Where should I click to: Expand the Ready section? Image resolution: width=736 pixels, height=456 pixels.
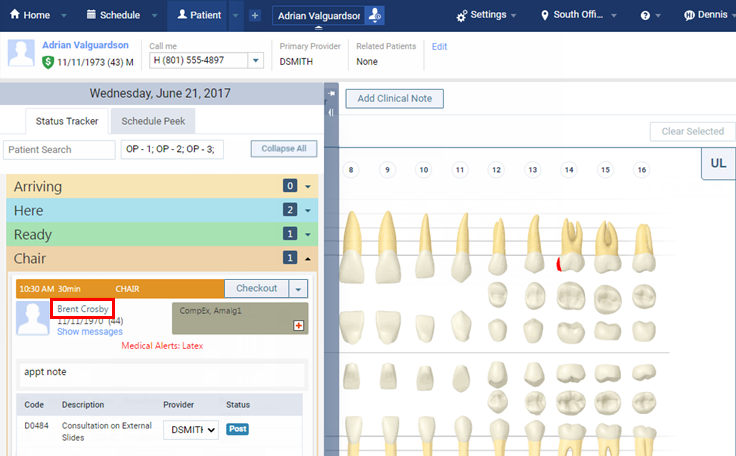pyautogui.click(x=308, y=234)
